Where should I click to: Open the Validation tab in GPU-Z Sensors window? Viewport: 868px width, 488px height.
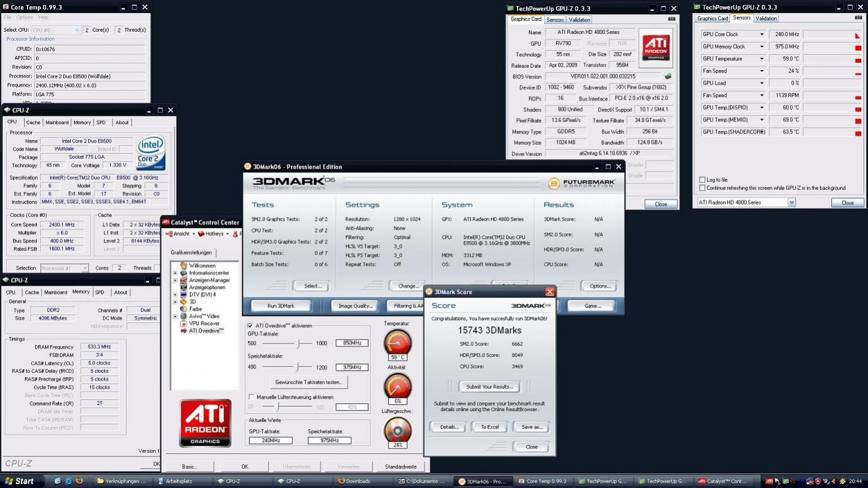(x=766, y=19)
